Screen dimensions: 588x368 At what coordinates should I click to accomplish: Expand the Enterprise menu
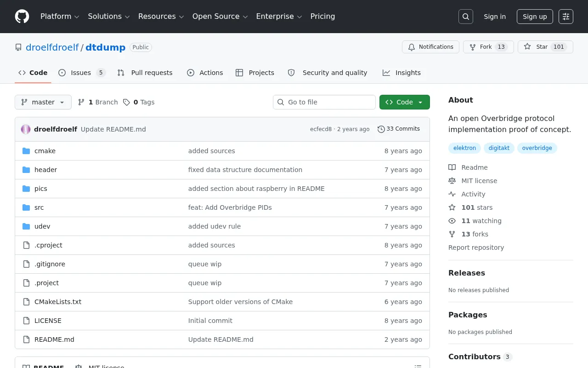click(x=279, y=17)
